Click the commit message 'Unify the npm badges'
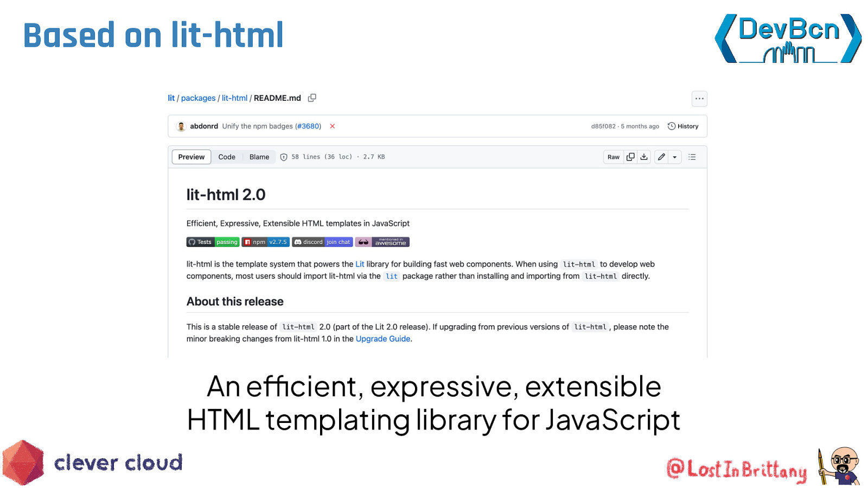The image size is (868, 488). coord(257,126)
